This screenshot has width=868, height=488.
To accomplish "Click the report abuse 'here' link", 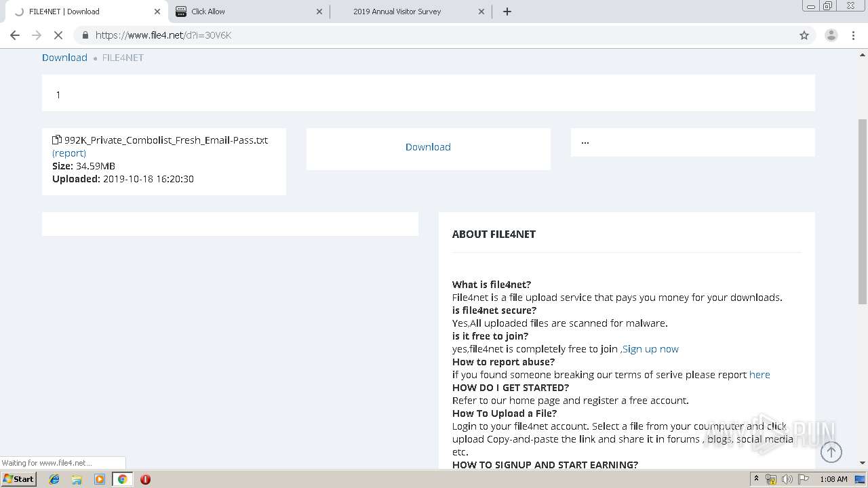I will click(759, 375).
